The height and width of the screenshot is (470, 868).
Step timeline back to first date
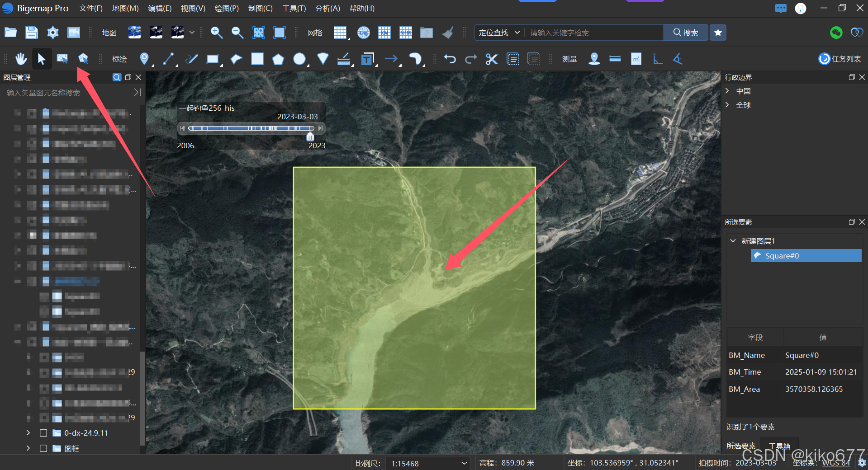(182, 128)
